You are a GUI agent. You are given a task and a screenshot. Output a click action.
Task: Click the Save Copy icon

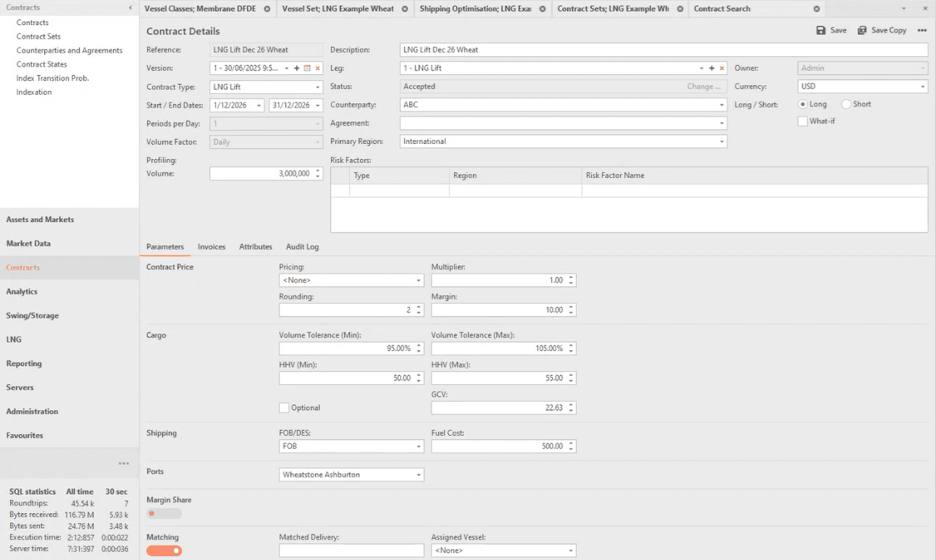862,30
